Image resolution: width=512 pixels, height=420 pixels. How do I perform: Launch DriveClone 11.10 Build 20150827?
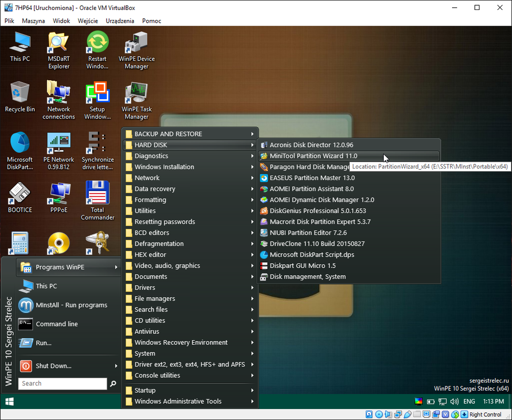pos(348,244)
